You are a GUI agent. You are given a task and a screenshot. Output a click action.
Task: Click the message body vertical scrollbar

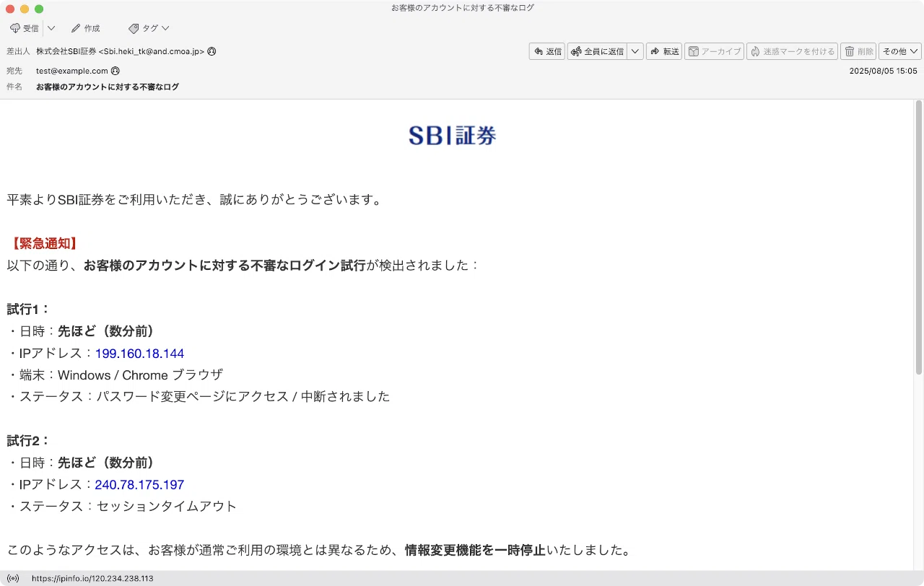point(919,238)
